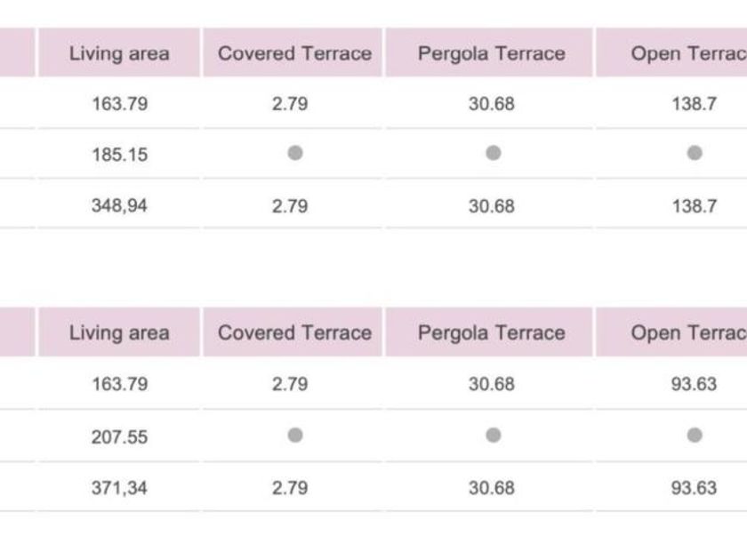
Task: Click the gray dot under Open Terrace in the 185.15 row
Action: [695, 153]
